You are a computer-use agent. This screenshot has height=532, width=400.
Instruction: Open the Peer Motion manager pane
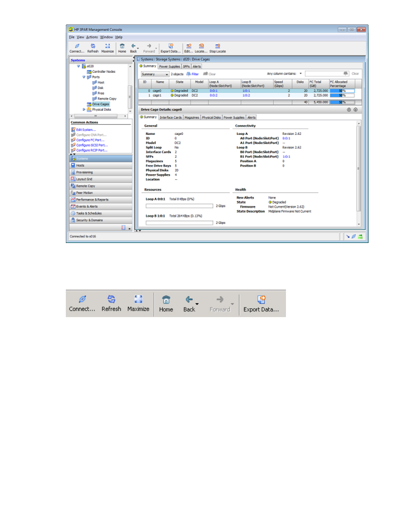coord(101,193)
